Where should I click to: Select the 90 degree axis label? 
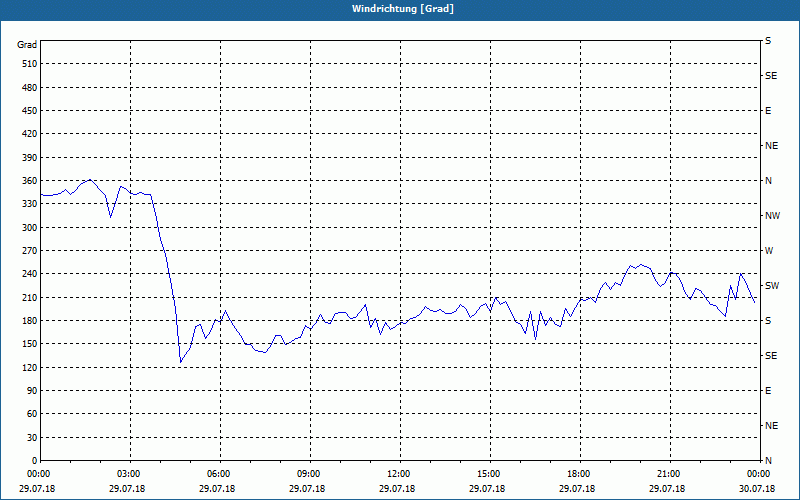31,390
